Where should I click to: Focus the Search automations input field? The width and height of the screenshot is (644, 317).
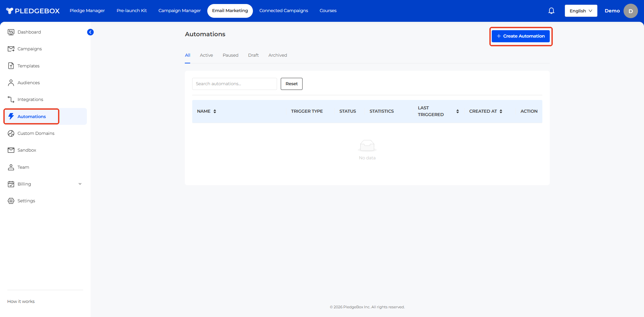tap(234, 84)
